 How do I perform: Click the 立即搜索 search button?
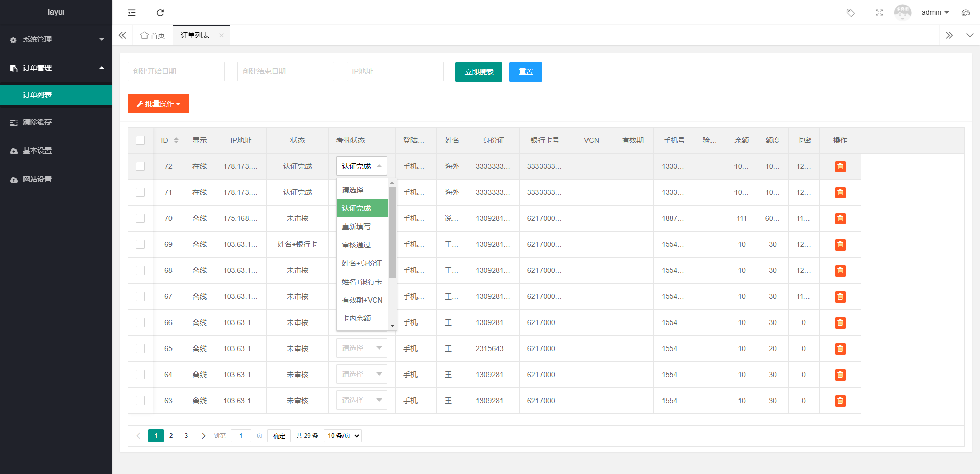(478, 72)
